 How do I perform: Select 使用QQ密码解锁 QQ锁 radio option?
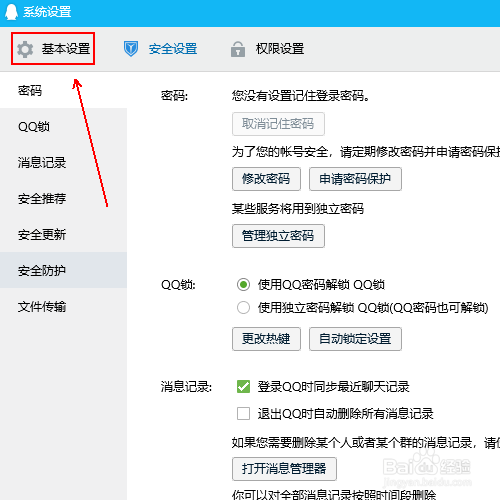pyautogui.click(x=243, y=285)
